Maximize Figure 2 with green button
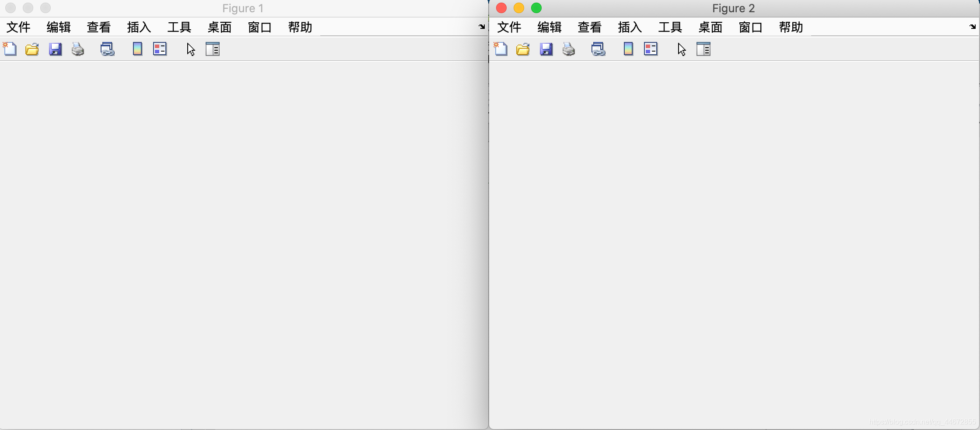 tap(536, 8)
